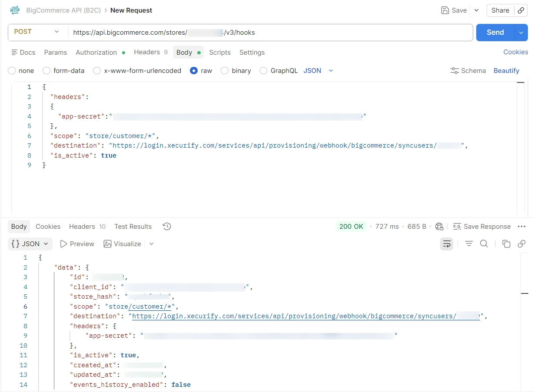Select the request Body tab
This screenshot has width=534, height=392.
click(188, 53)
